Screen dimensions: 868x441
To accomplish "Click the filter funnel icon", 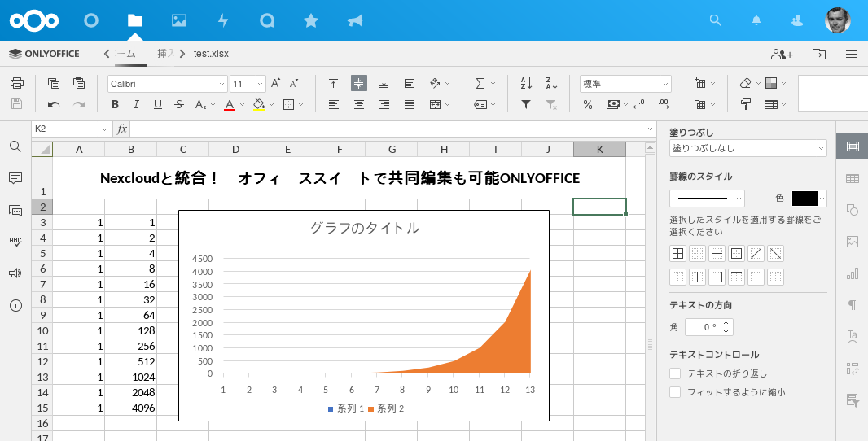I will [x=526, y=104].
